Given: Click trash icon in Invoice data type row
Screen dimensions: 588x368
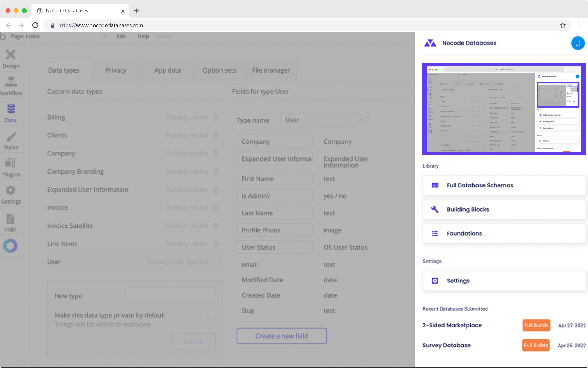Looking at the screenshot, I should coord(216,208).
